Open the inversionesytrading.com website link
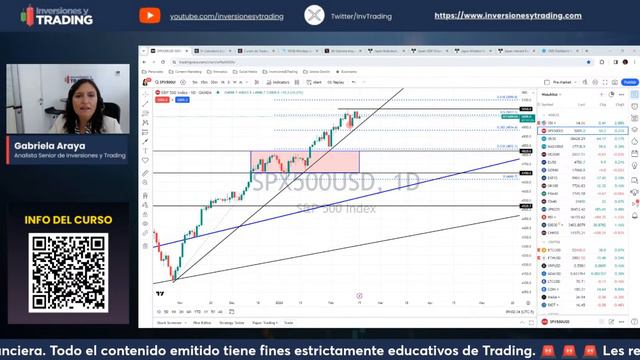Screen dimensions: 640x360 tap(508, 16)
